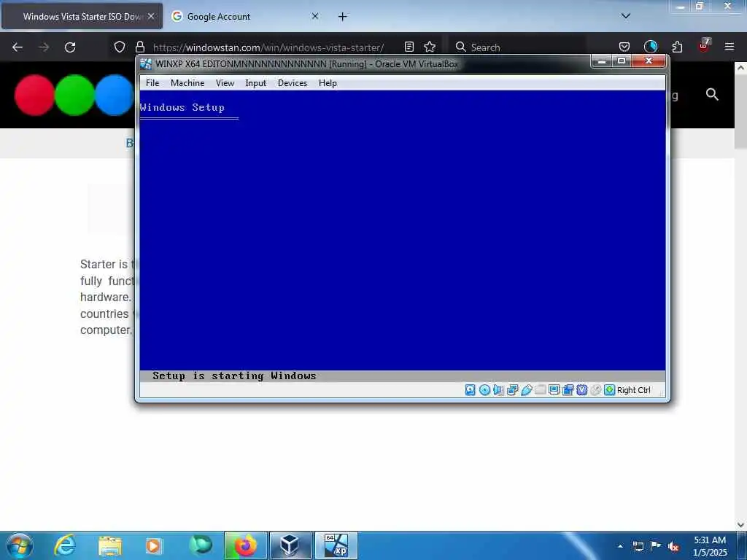Close the Windows Vista Starter ISO tab
This screenshot has height=560, width=747.
(x=151, y=16)
